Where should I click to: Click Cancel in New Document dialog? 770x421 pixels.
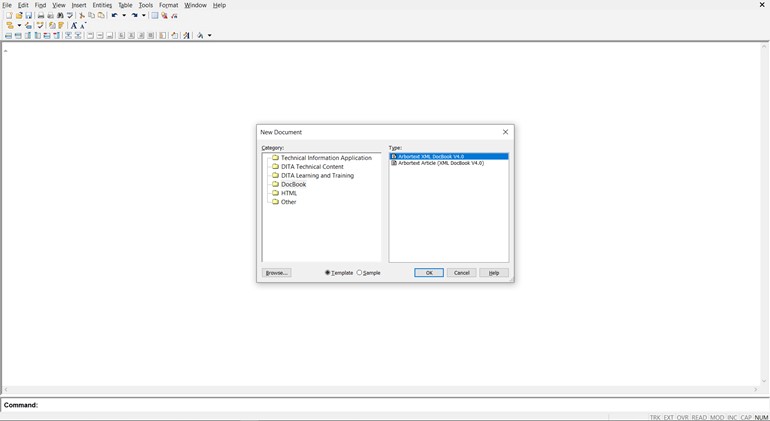[462, 273]
